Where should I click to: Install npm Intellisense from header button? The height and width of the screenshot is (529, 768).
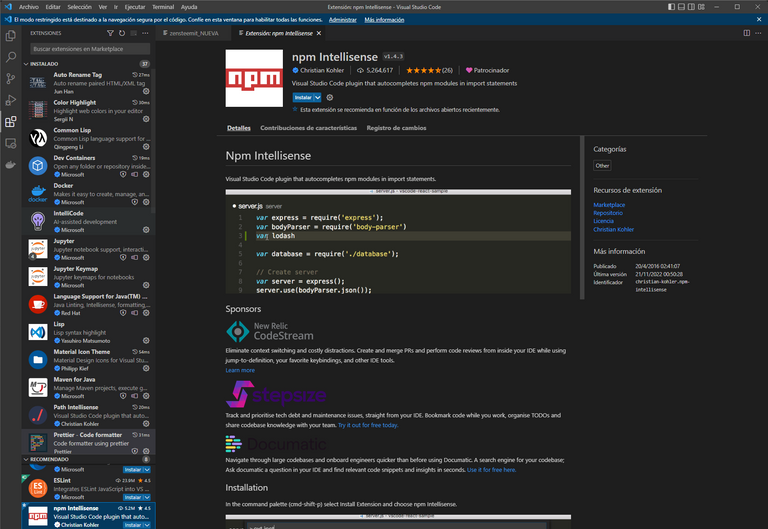pos(303,97)
